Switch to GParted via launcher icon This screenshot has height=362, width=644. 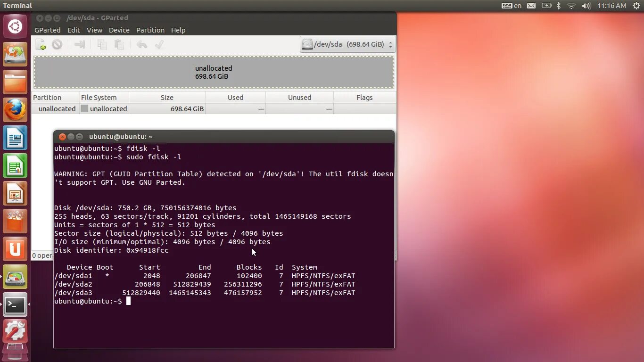coord(15,277)
